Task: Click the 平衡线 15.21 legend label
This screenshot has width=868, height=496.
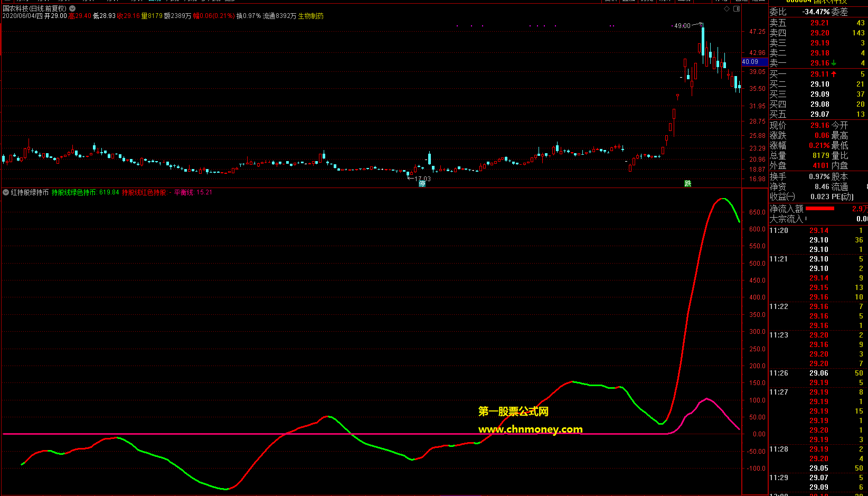Action: click(x=193, y=192)
